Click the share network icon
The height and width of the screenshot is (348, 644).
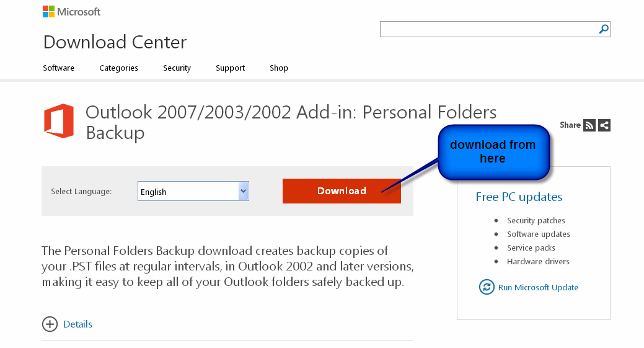point(604,125)
